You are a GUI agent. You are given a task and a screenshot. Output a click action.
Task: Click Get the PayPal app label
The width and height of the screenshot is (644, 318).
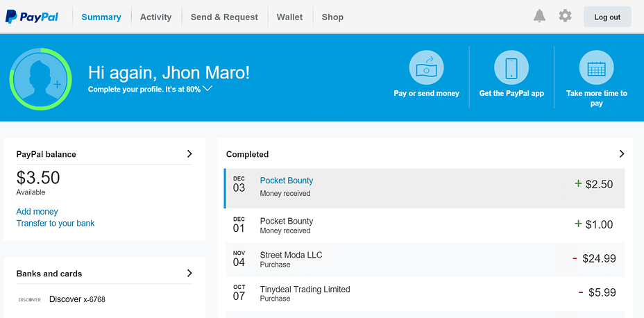tap(511, 93)
